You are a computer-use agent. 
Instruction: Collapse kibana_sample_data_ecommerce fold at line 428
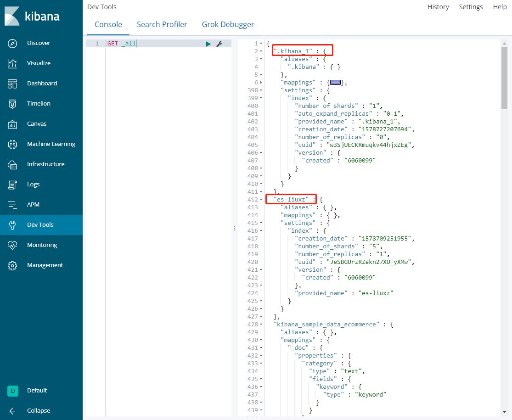click(x=261, y=325)
